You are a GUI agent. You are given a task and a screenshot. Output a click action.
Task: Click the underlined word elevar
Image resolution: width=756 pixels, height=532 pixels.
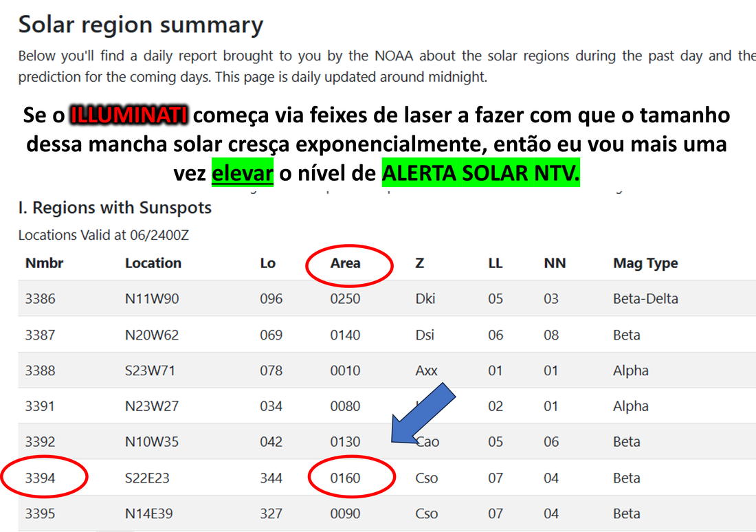[243, 173]
